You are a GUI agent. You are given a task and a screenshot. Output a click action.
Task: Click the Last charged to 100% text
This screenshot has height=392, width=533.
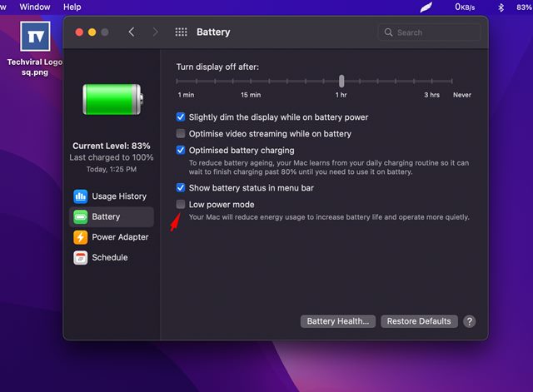tap(112, 157)
